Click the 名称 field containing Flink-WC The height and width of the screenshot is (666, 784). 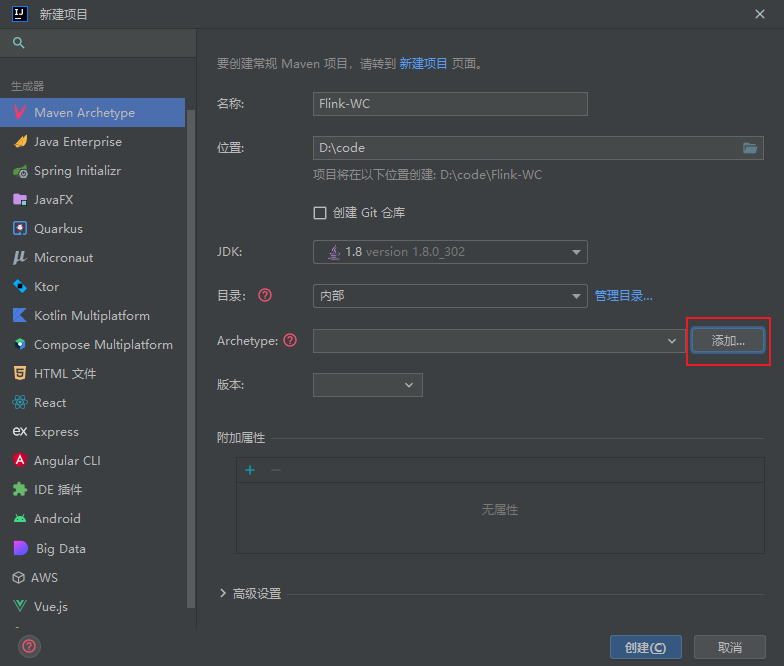click(x=450, y=104)
